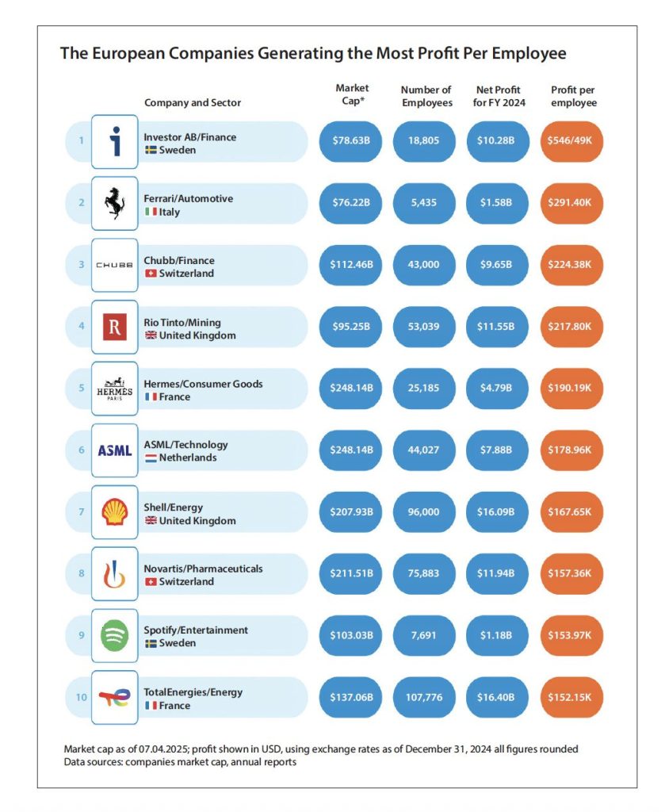Click the Investor AB logo icon
This screenshot has width=665, height=812.
click(115, 142)
